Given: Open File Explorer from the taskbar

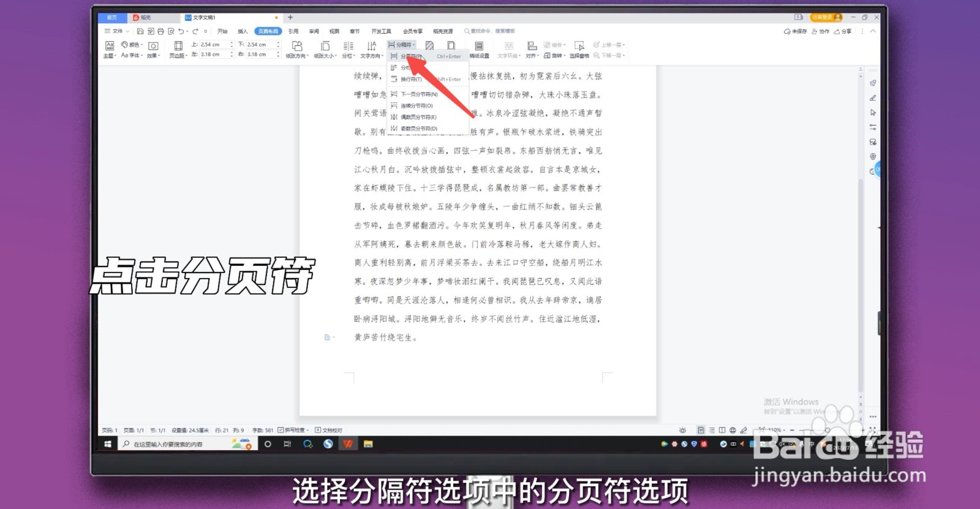Looking at the screenshot, I should point(368,444).
